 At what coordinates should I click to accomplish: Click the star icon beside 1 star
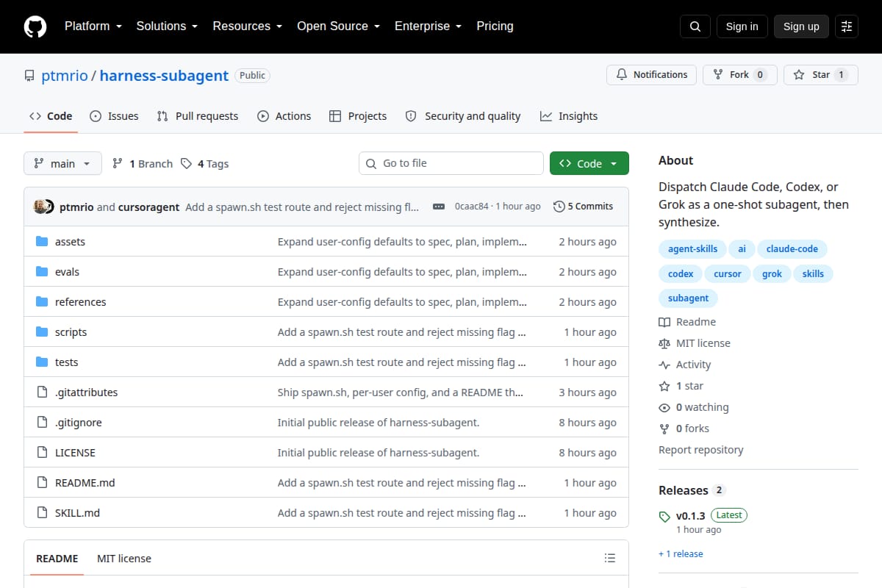664,386
